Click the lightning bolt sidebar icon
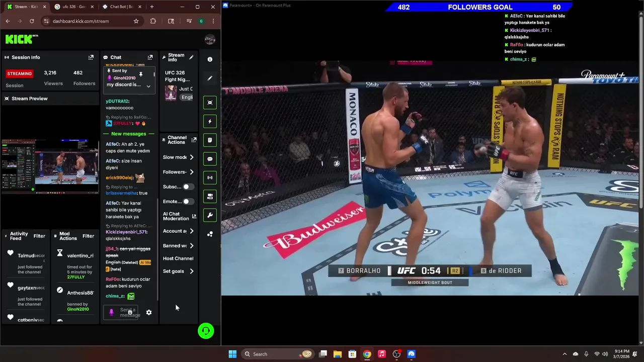 click(210, 121)
